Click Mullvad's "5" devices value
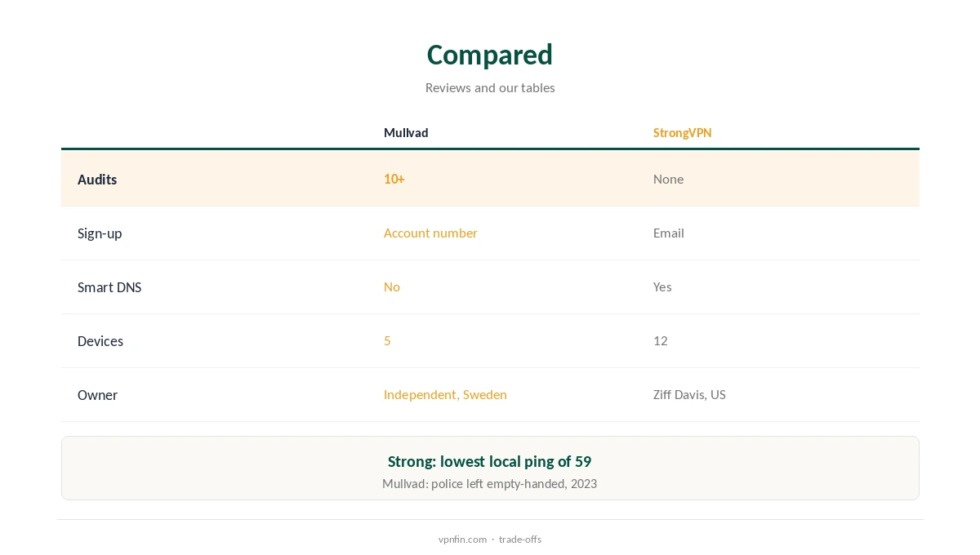 pos(387,341)
